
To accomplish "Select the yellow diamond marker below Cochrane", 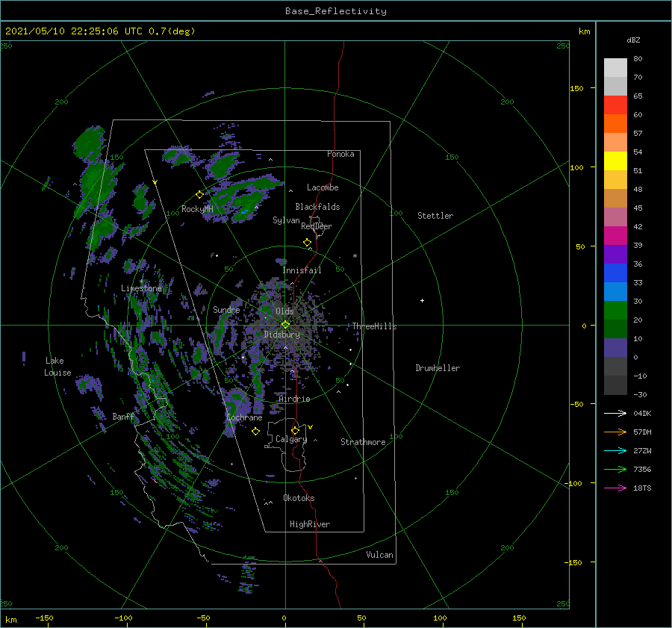I will pos(255,432).
